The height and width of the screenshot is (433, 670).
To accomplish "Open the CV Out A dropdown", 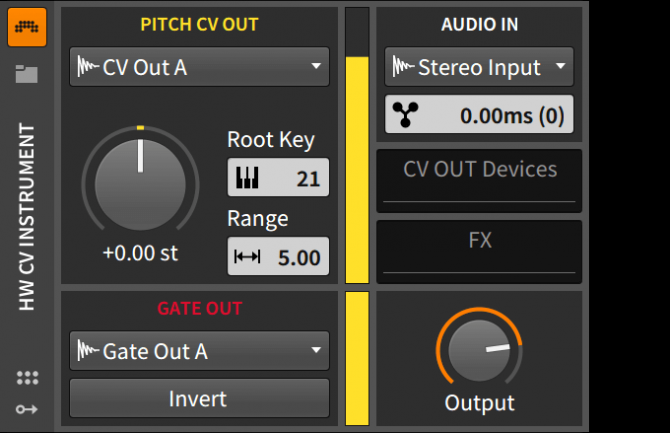I will 199,68.
